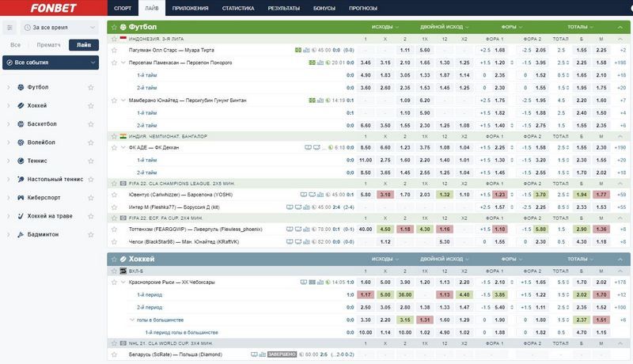
Task: Click the football icon in Футбол section header
Action: [123, 27]
